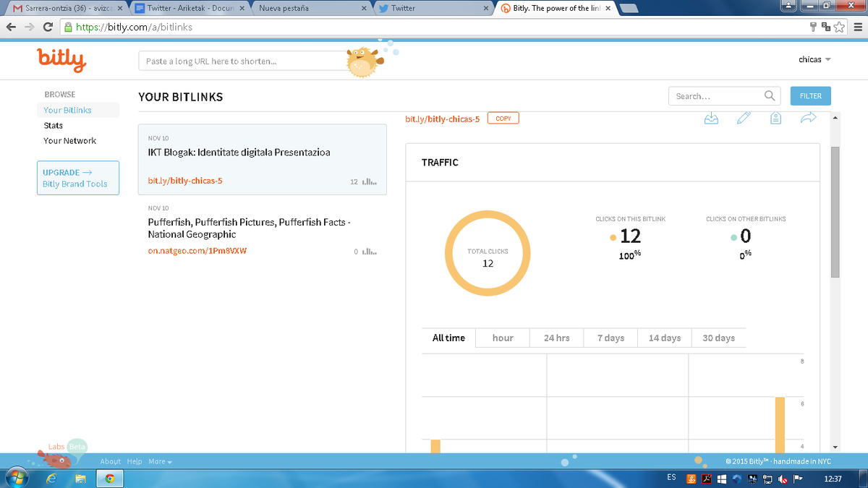
Task: Select the 7 days traffic tab
Action: (x=610, y=338)
